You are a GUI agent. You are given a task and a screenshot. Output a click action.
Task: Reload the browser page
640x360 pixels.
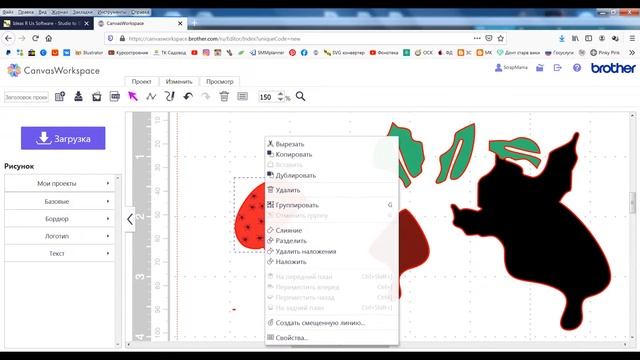coord(36,38)
